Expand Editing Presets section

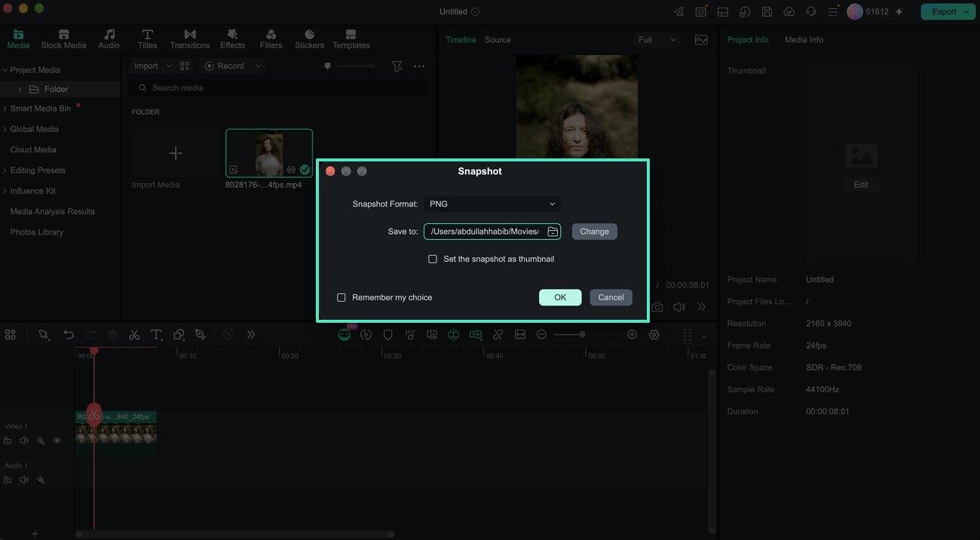click(5, 170)
